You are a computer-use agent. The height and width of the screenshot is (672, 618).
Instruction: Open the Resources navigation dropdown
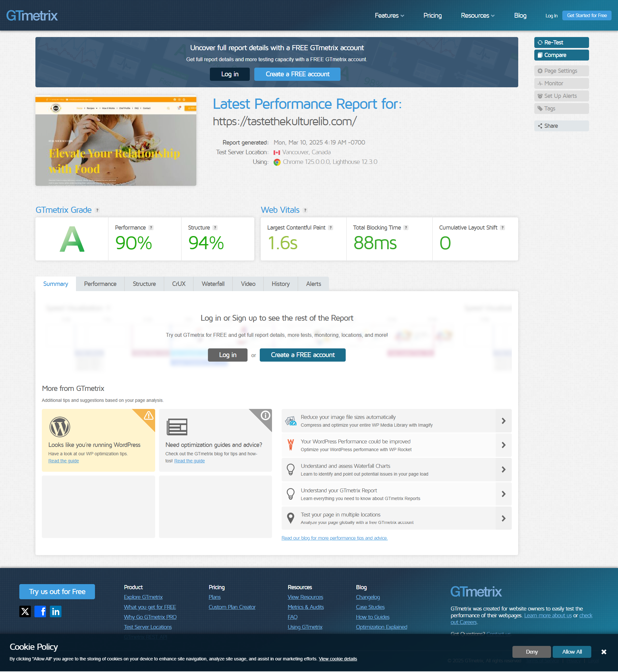(477, 15)
